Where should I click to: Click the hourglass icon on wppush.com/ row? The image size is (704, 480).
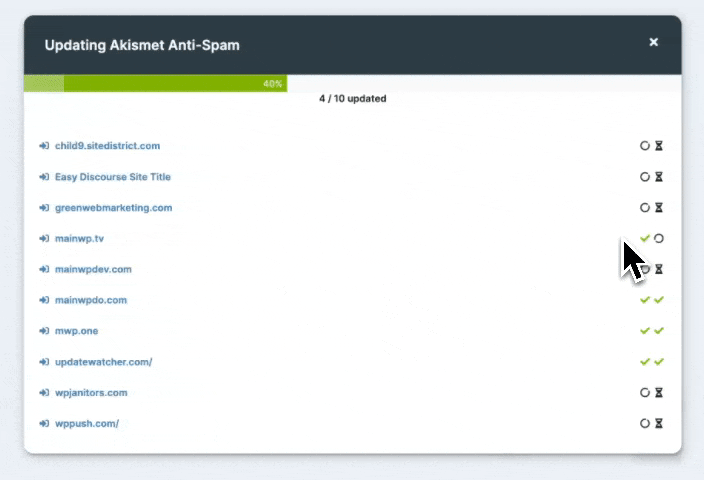coord(659,423)
